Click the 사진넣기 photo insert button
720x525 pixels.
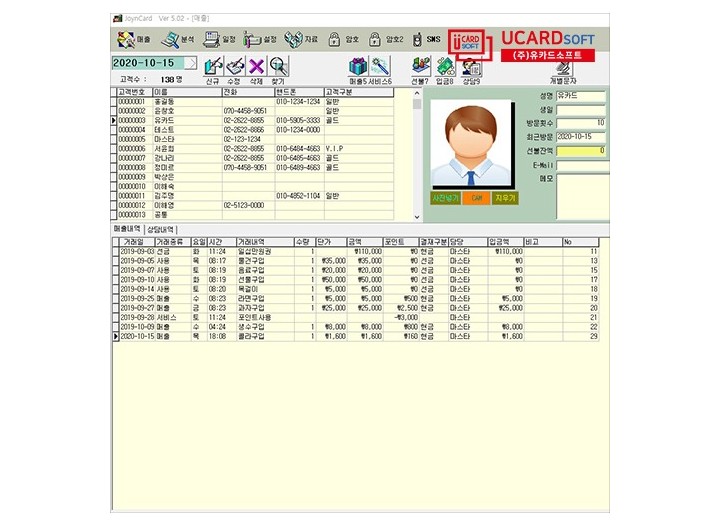(x=446, y=198)
